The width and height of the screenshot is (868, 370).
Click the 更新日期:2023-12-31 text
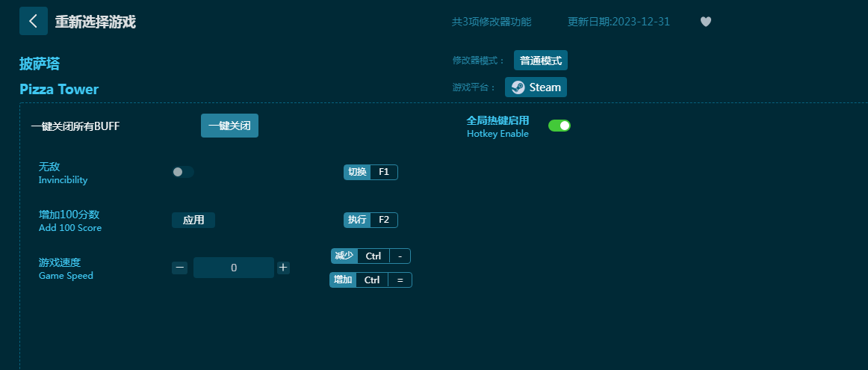click(619, 22)
